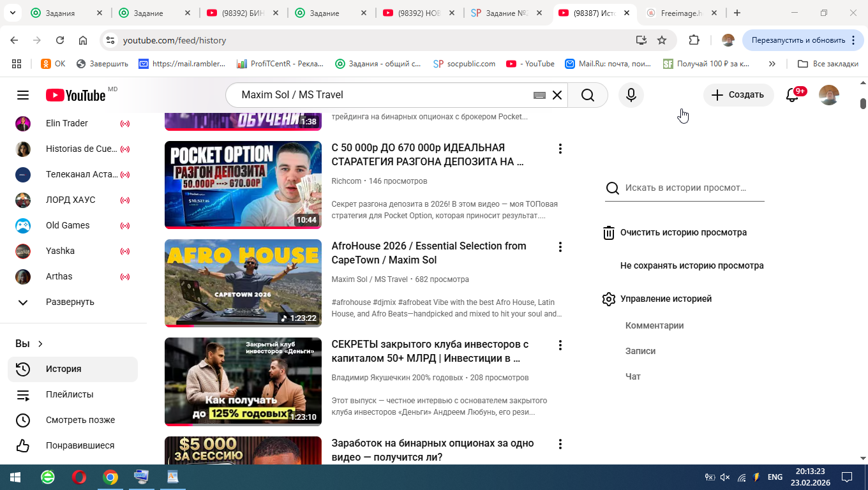Play the Afro House CapeTown thumbnail
This screenshot has height=490, width=868.
[243, 283]
